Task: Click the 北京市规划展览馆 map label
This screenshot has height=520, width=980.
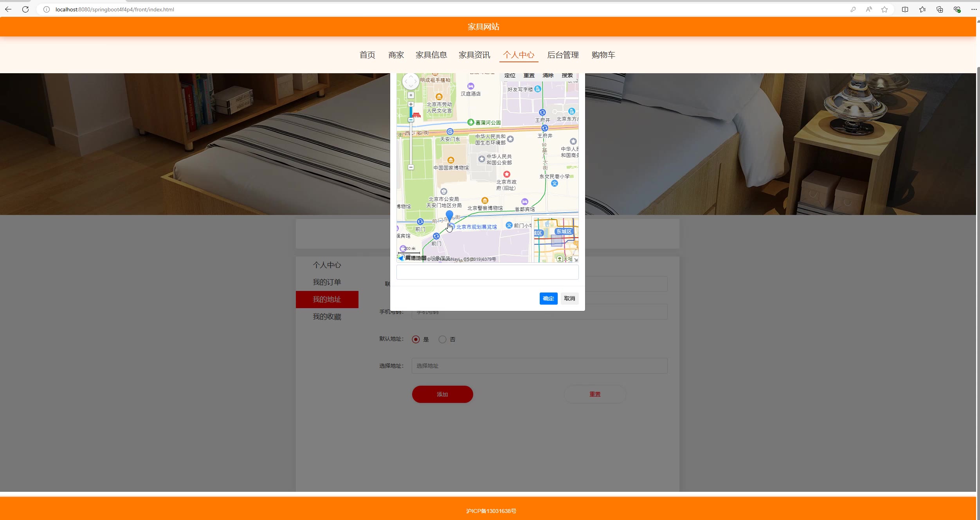Action: [x=476, y=227]
